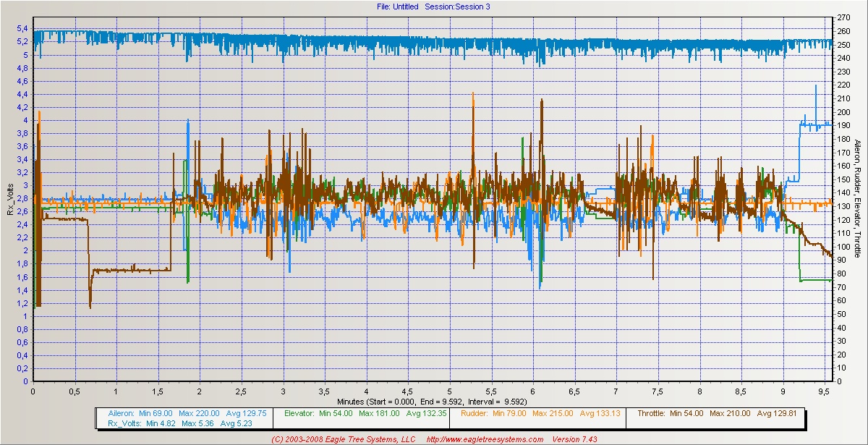Click the '70' tick on right axis
868x445 pixels.
point(841,287)
